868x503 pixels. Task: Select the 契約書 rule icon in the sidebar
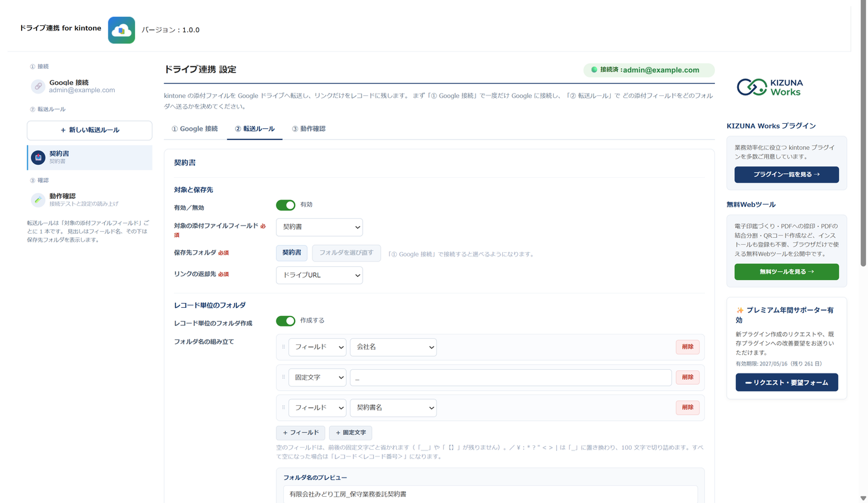click(38, 157)
